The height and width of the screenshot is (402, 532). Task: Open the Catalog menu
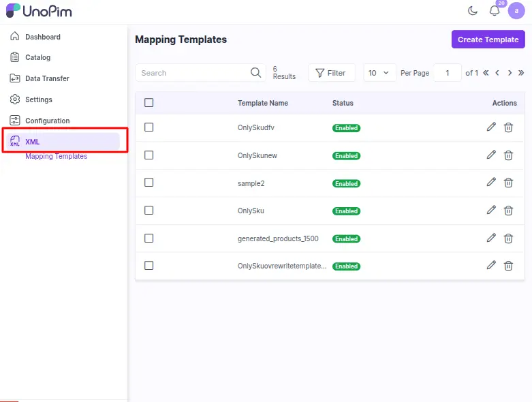(38, 58)
